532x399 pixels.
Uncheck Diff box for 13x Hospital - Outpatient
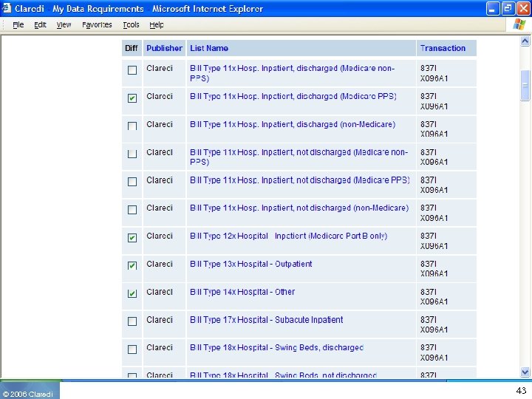click(132, 266)
